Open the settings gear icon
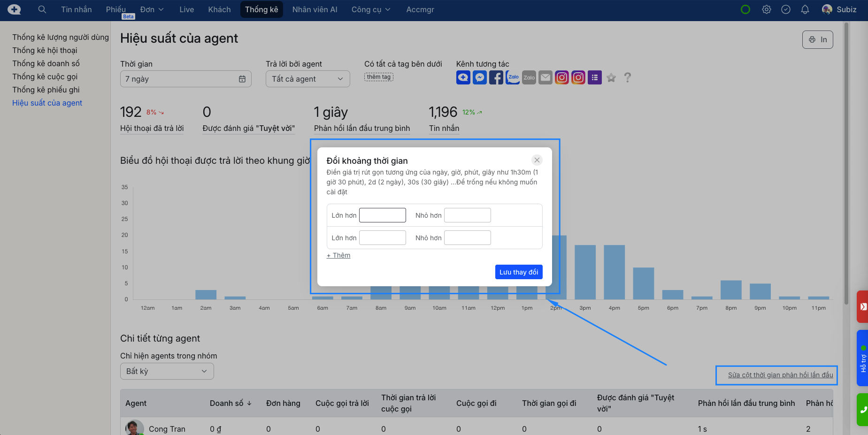Viewport: 868px width, 435px height. click(x=766, y=9)
